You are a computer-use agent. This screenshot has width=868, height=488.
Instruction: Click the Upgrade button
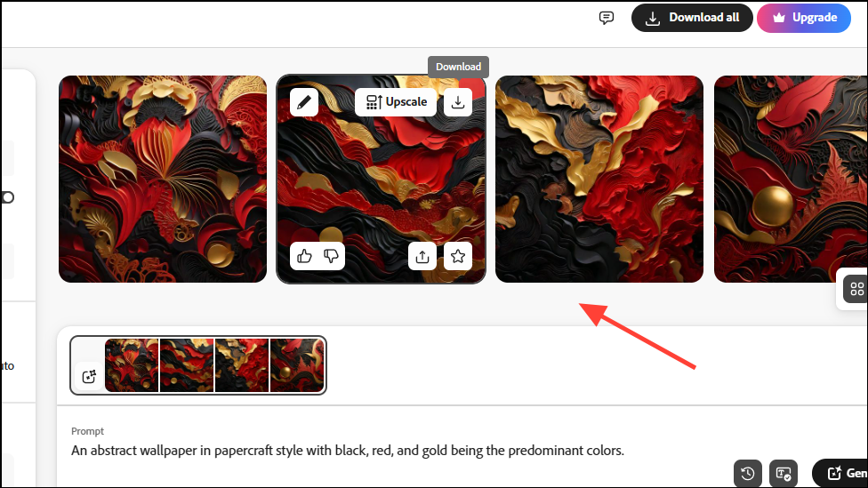(x=804, y=18)
